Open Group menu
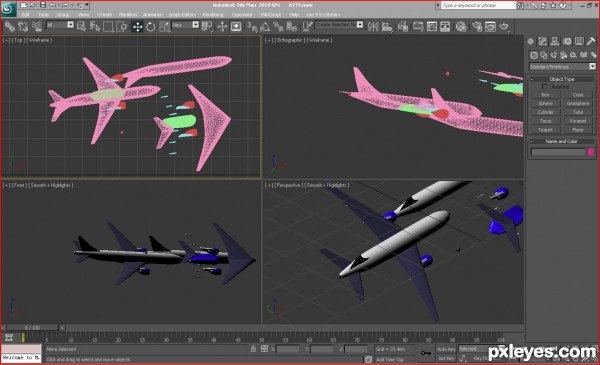600x365 pixels. (x=63, y=15)
